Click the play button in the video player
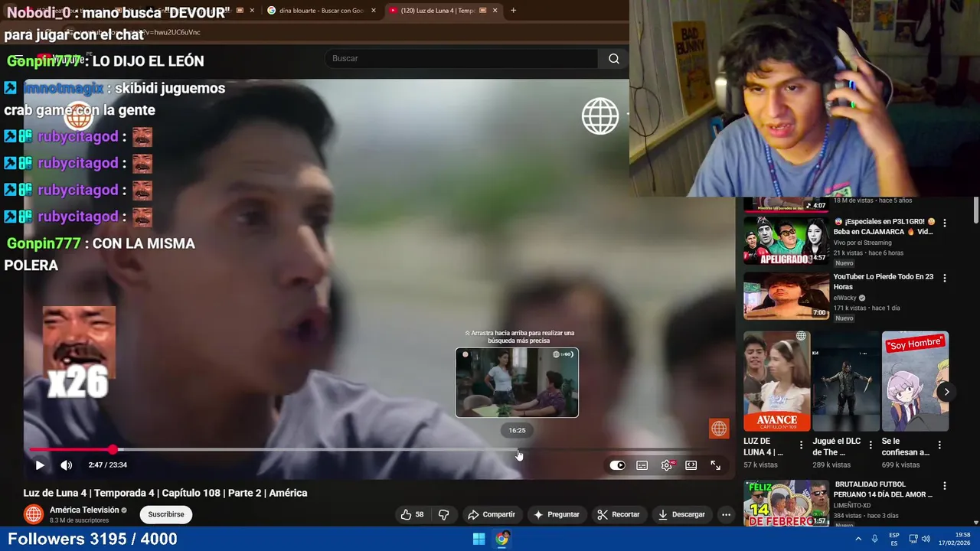 [x=40, y=465]
